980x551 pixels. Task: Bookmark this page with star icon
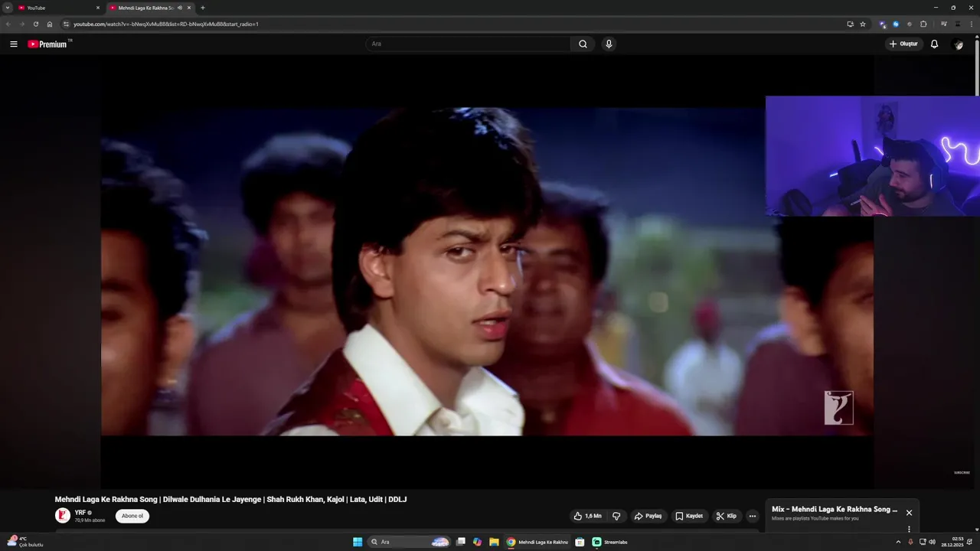click(863, 24)
